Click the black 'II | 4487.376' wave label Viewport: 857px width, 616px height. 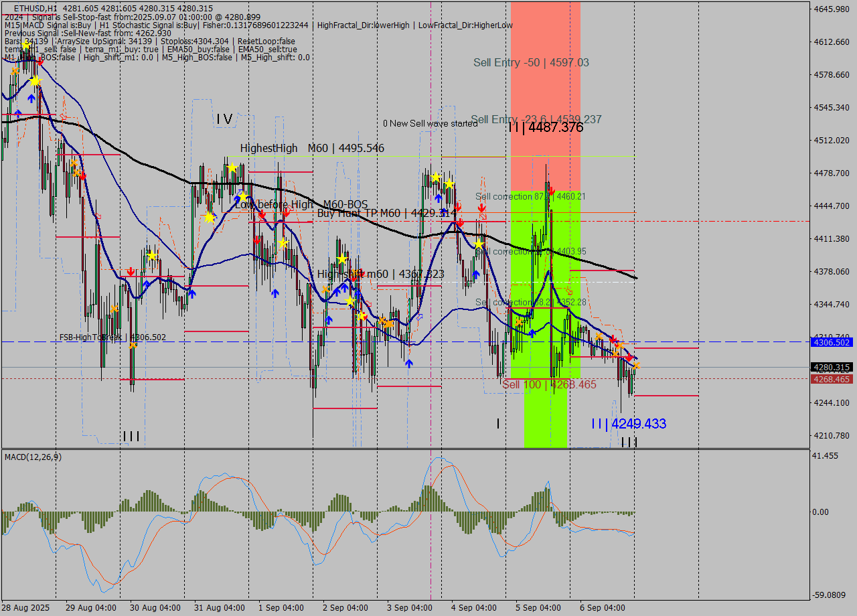(545, 127)
